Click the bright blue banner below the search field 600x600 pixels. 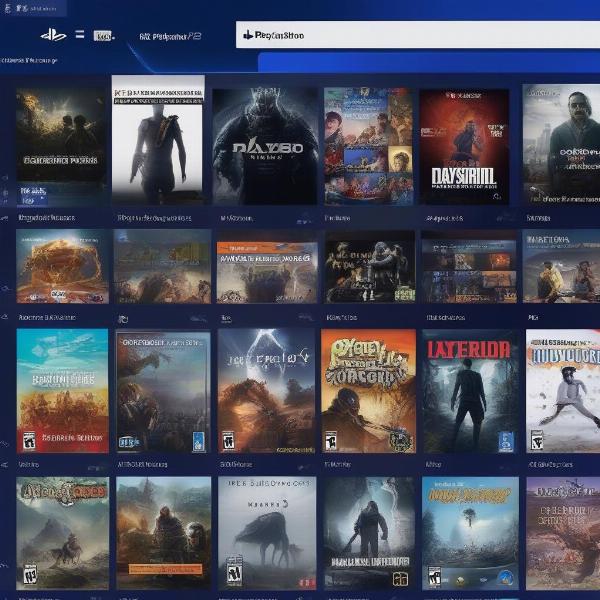[429, 63]
